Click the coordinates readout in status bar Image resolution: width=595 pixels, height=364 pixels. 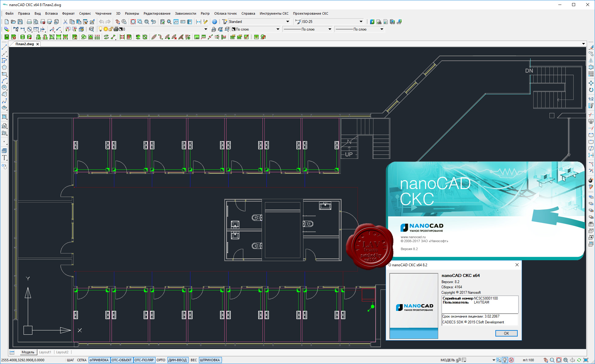pos(23,360)
